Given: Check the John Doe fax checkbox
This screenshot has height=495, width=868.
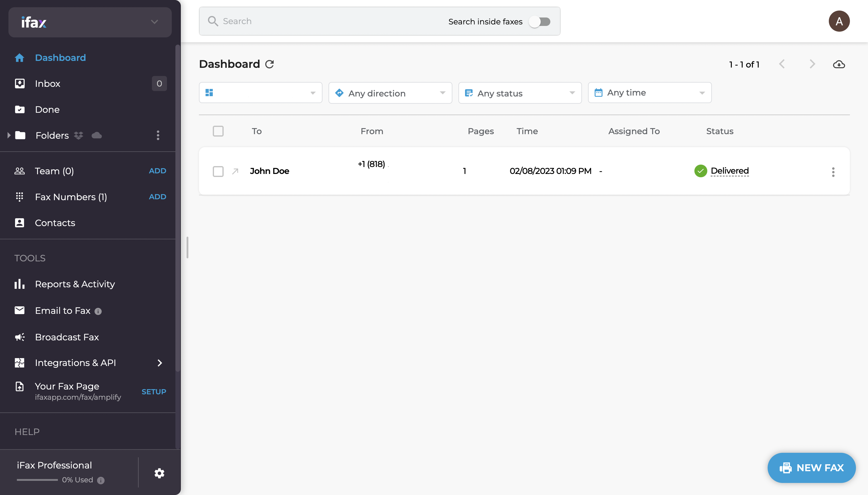Looking at the screenshot, I should pos(218,171).
